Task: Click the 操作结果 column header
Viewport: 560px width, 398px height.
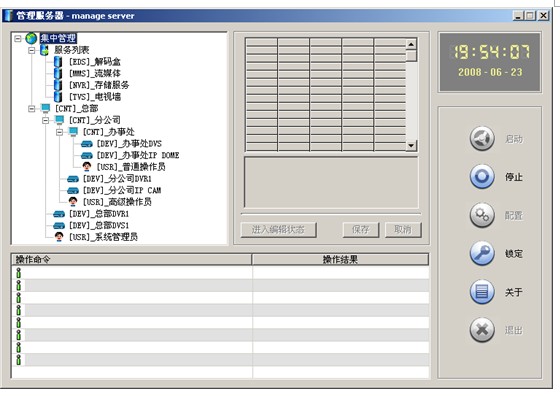Action: point(340,259)
